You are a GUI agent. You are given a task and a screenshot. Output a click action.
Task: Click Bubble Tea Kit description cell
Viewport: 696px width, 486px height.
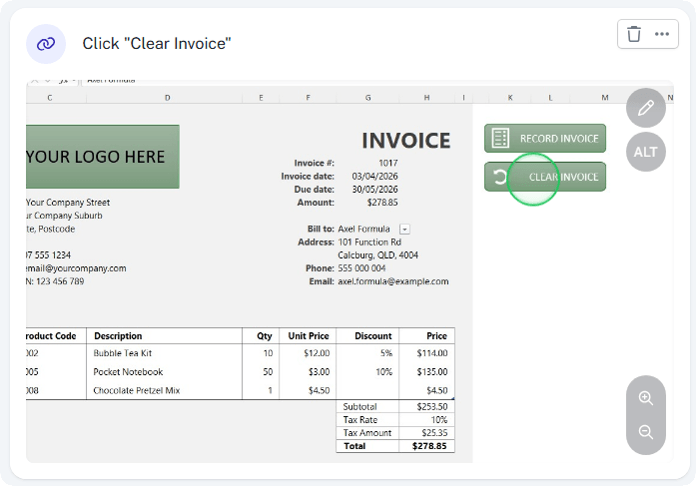point(123,353)
